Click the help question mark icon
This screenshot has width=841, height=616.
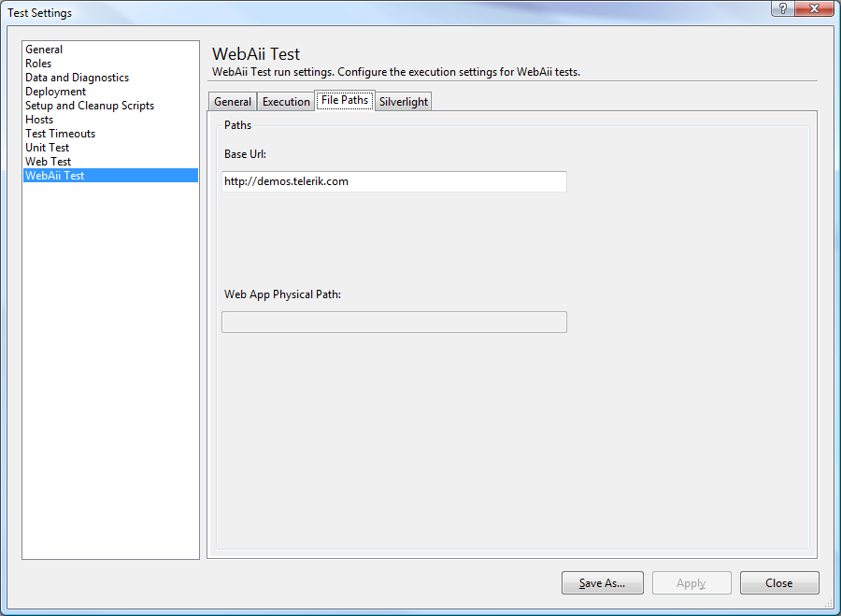782,9
